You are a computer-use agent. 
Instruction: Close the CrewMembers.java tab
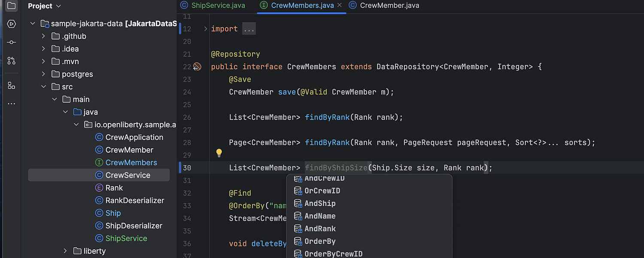coord(340,6)
